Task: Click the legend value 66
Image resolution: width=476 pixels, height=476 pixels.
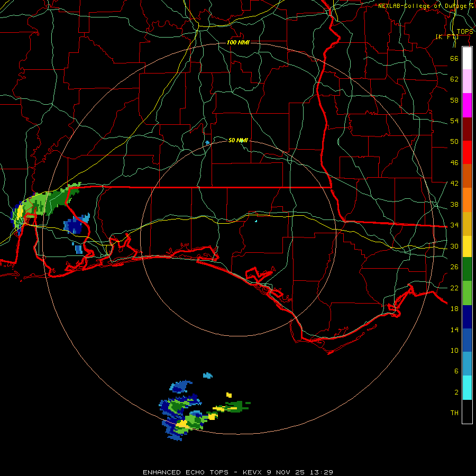Action: pyautogui.click(x=454, y=58)
